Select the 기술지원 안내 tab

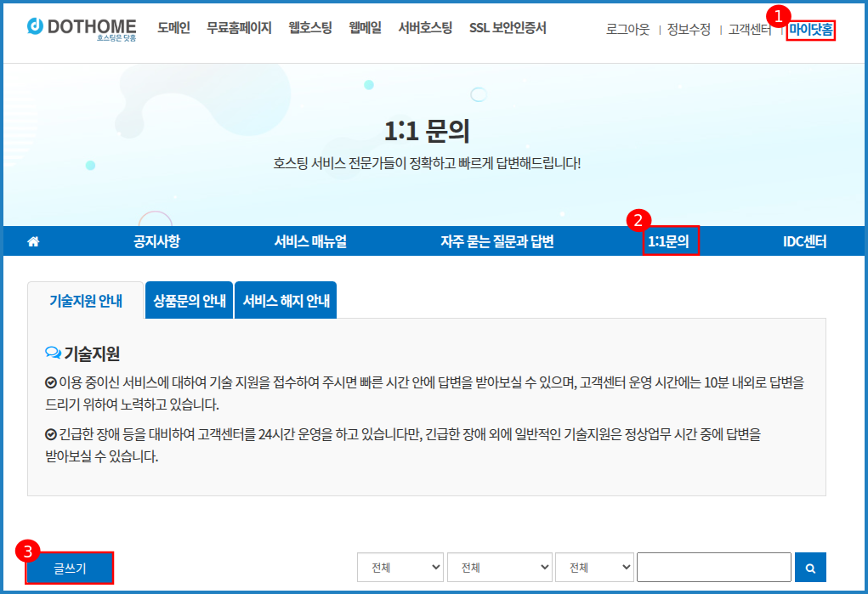click(86, 301)
